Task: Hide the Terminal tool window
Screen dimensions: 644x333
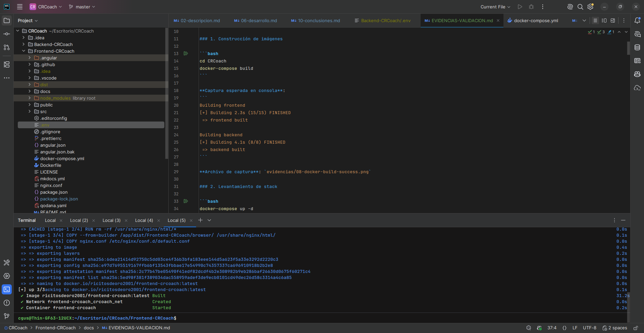Action: pos(623,220)
